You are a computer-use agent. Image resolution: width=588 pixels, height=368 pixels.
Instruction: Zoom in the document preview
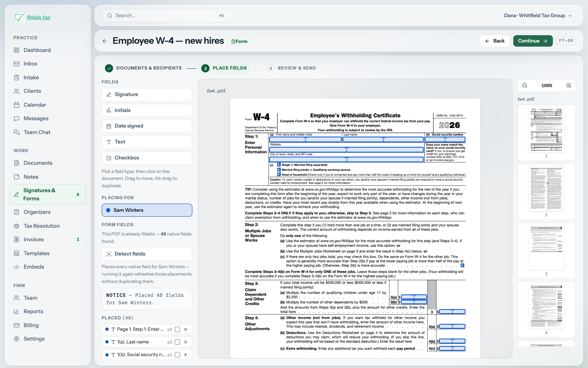point(569,85)
